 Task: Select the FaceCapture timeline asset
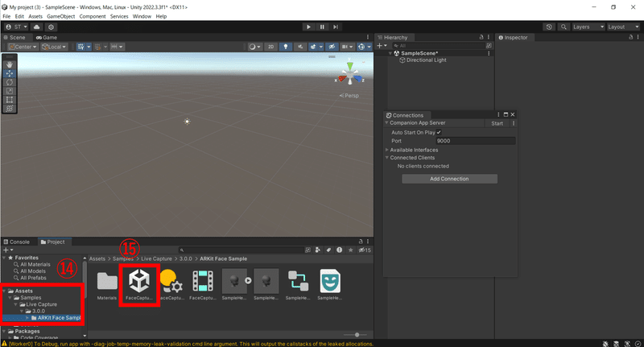pos(203,285)
